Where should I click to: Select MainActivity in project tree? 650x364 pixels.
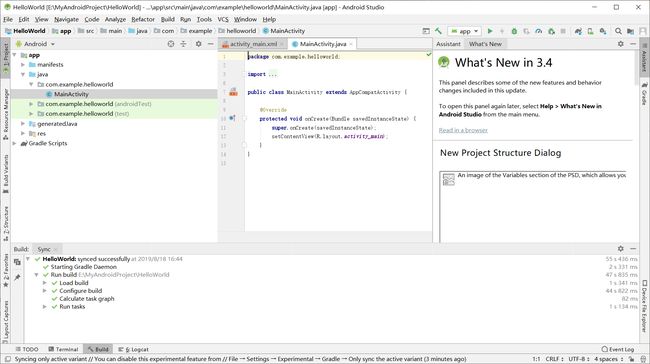(71, 94)
